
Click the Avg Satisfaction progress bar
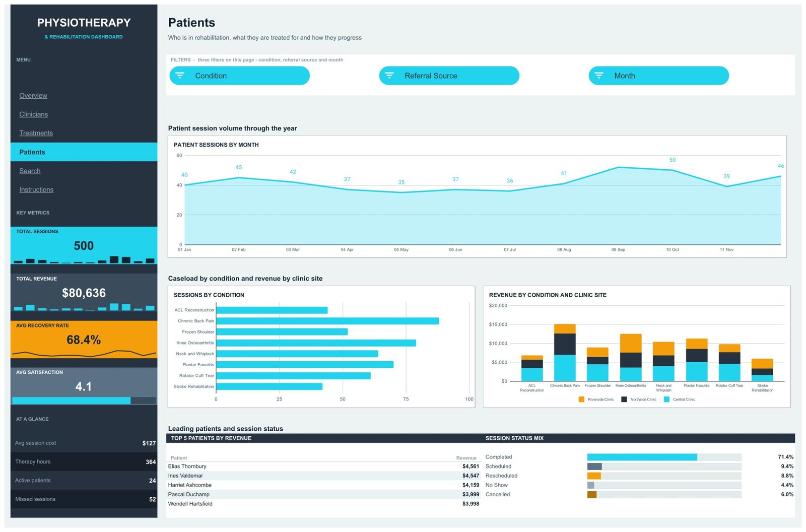(x=84, y=401)
